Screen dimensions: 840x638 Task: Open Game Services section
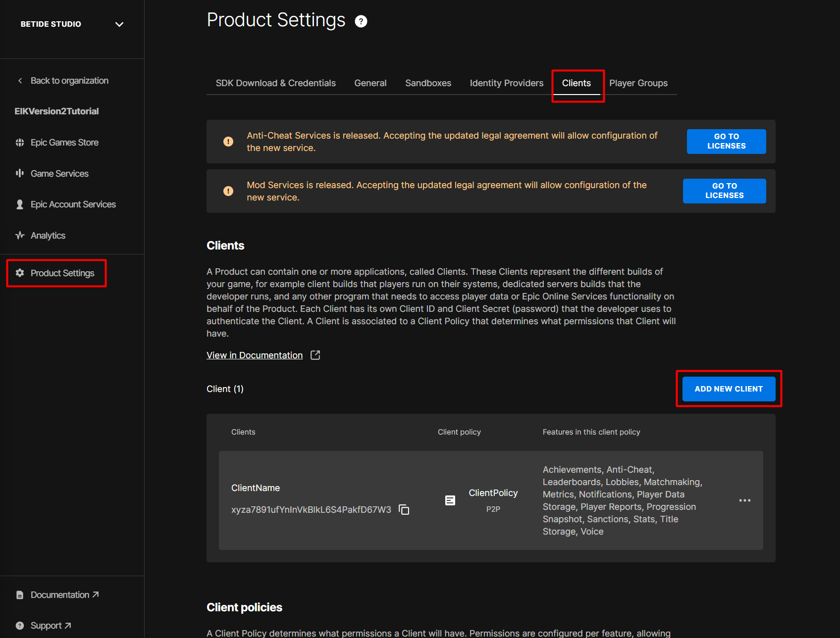(x=59, y=174)
